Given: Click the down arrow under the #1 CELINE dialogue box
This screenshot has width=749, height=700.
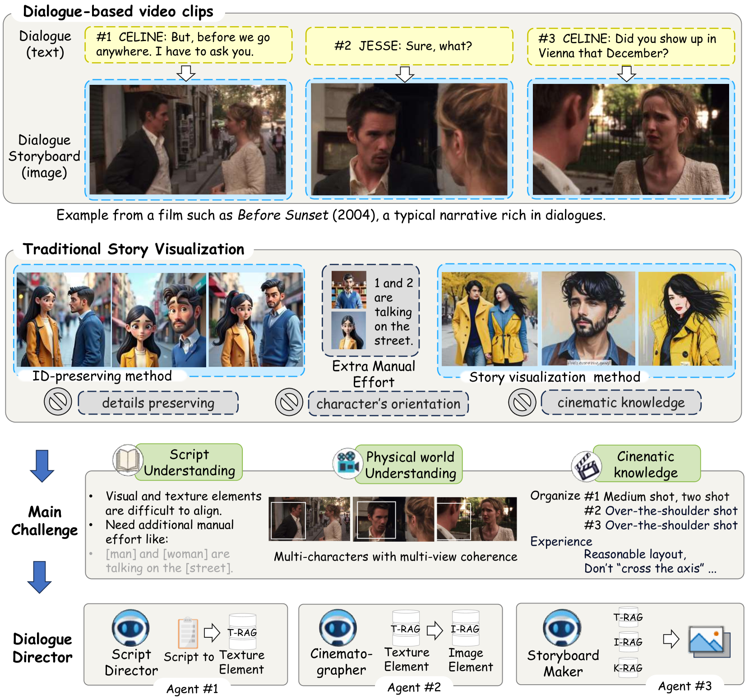Looking at the screenshot, I should pyautogui.click(x=186, y=73).
